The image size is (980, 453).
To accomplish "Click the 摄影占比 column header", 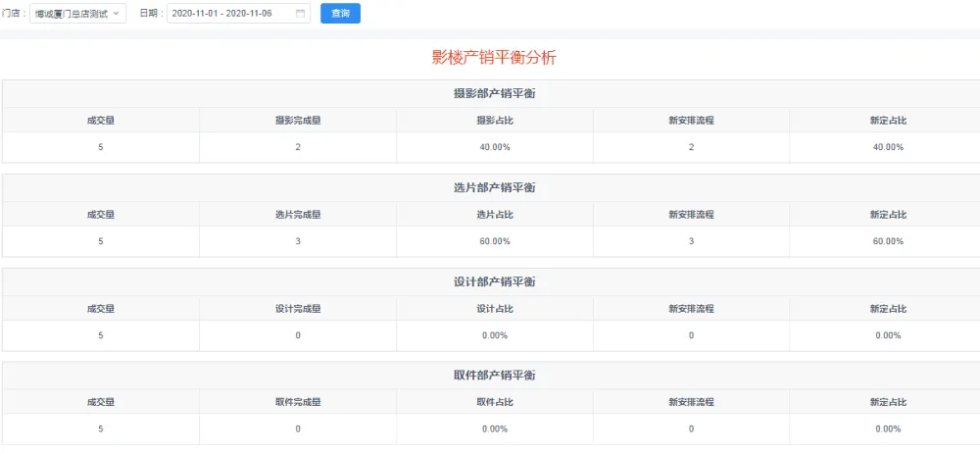I will point(494,121).
